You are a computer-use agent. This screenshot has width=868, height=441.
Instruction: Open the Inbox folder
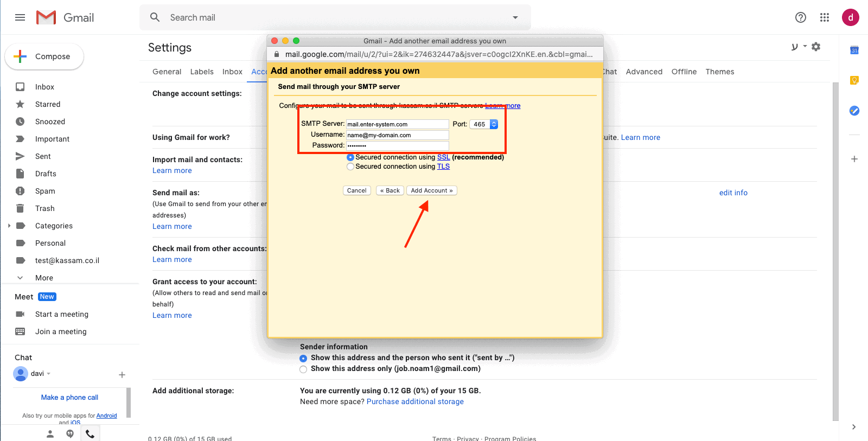tap(44, 87)
